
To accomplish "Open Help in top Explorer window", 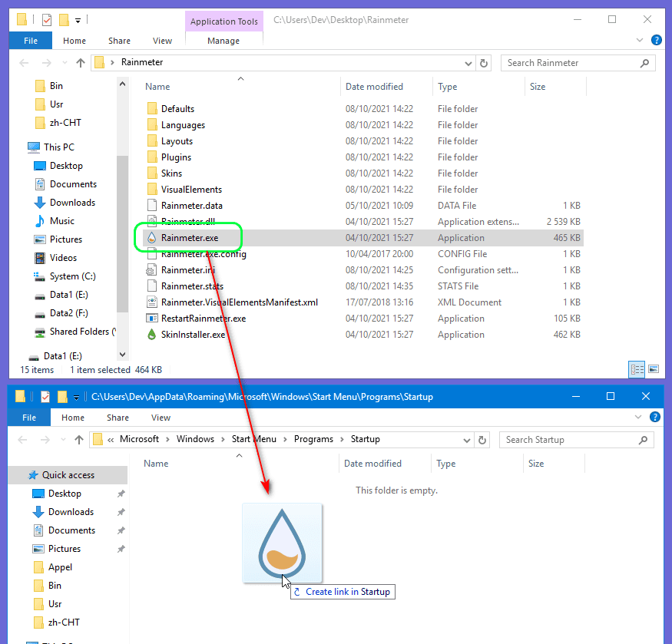I will pos(657,40).
